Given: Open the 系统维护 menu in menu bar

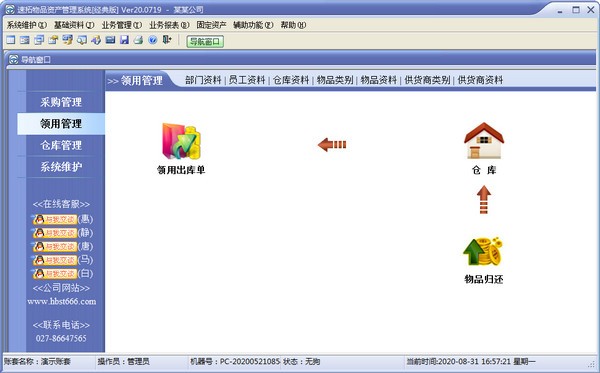Looking at the screenshot, I should pos(27,25).
